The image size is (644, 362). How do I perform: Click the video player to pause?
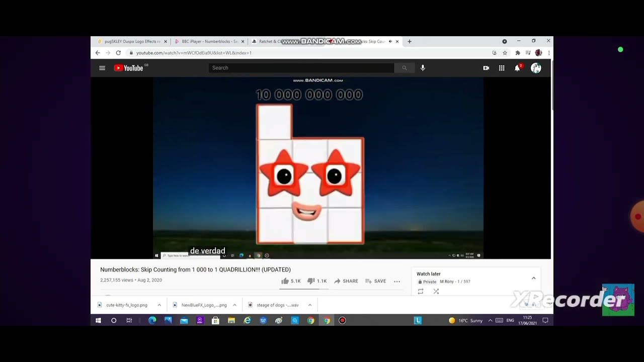318,168
